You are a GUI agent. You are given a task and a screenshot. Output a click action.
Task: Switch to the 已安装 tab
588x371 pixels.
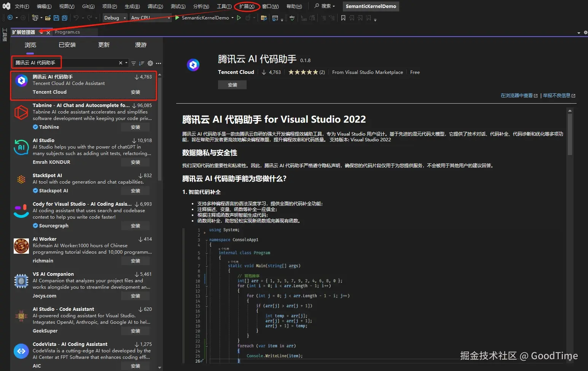click(x=67, y=45)
